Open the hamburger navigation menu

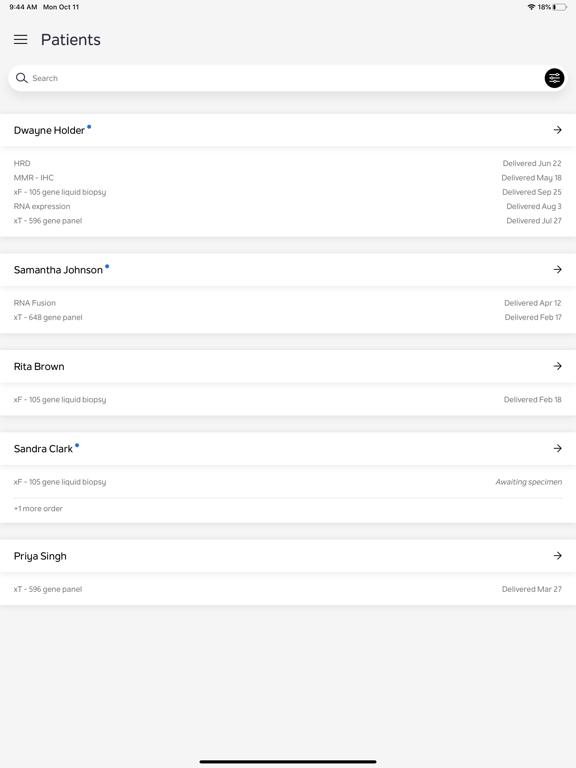(x=21, y=40)
